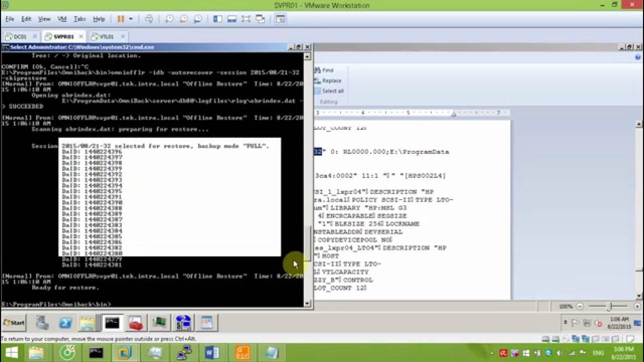Select cmd window on guest taskbar
Image resolution: width=644 pixels, height=362 pixels.
pyautogui.click(x=112, y=323)
